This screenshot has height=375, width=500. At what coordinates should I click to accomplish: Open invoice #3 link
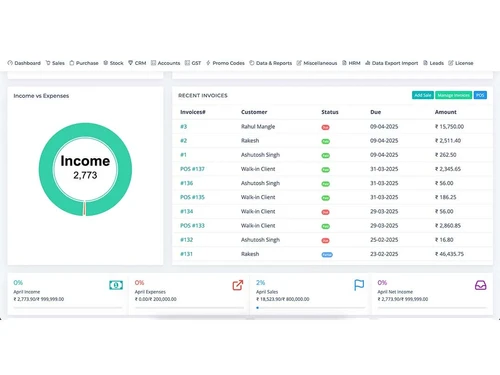click(183, 127)
